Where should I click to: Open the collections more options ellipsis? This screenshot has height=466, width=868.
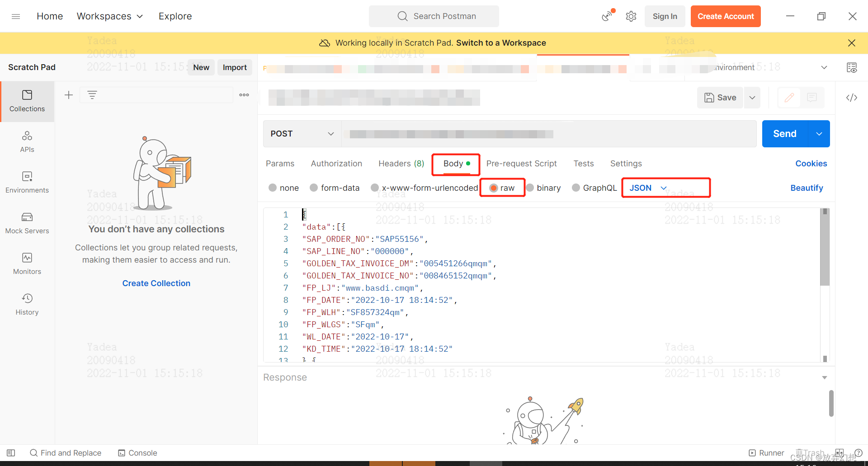click(x=244, y=95)
